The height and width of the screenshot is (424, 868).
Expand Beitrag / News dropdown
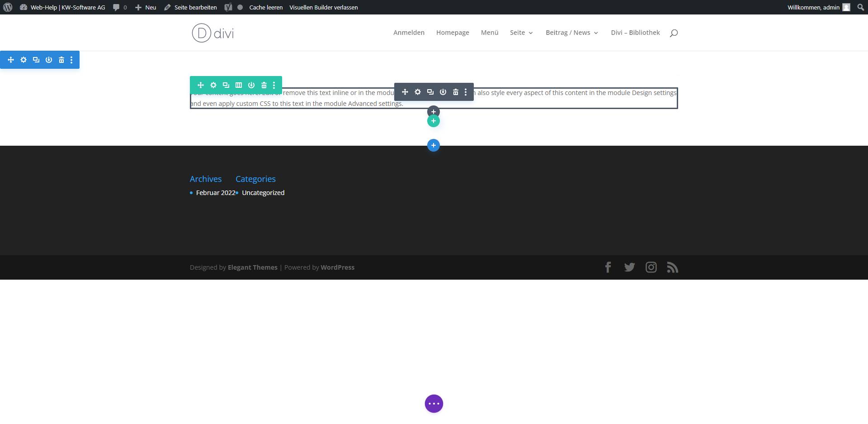pos(571,33)
